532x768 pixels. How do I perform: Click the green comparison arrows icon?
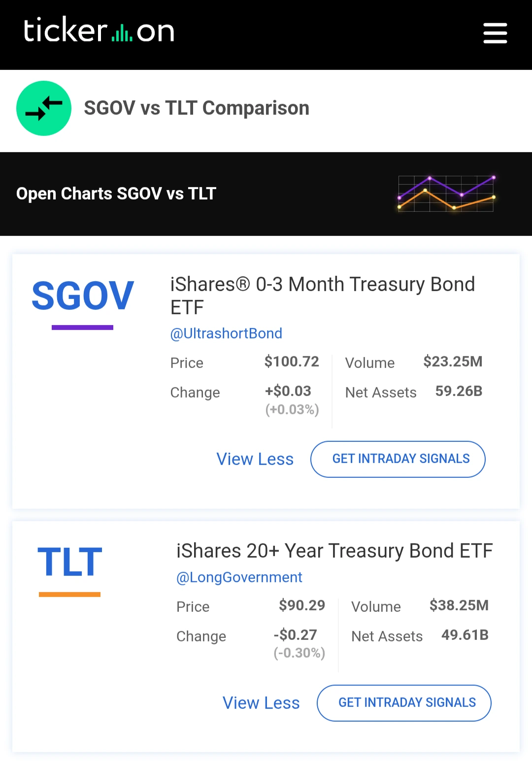pyautogui.click(x=44, y=108)
